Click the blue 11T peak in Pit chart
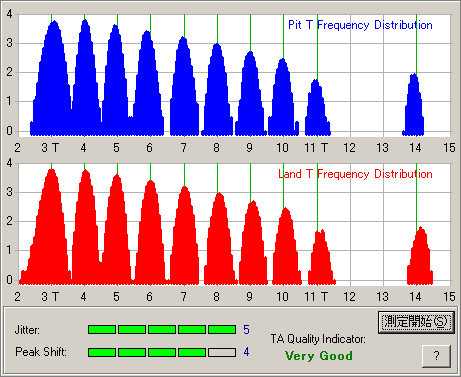The height and width of the screenshot is (377, 461). tap(317, 108)
